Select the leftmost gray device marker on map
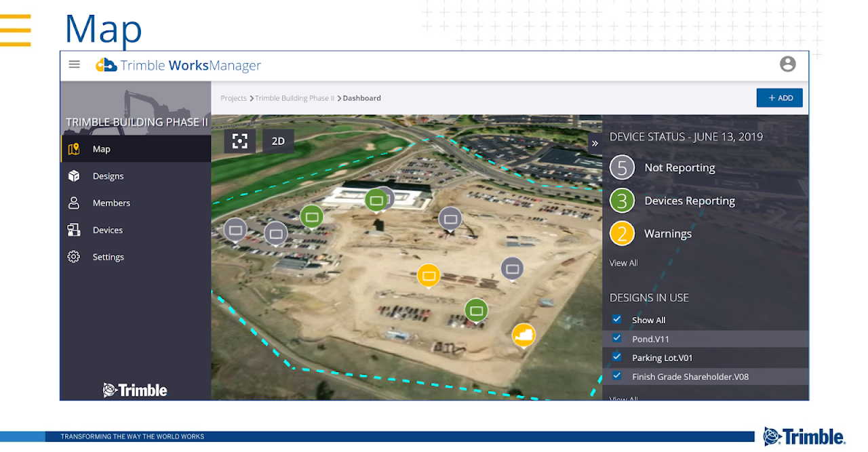868x452 pixels. pyautogui.click(x=235, y=230)
